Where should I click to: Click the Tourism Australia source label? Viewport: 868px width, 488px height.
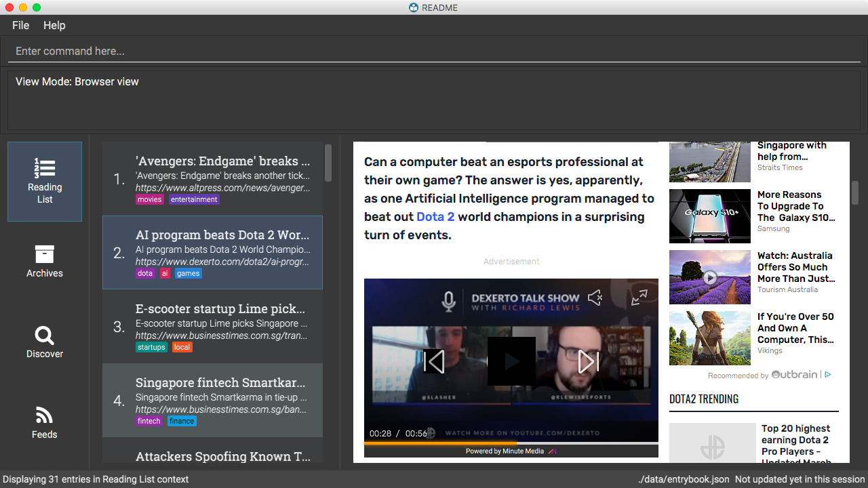coord(787,289)
